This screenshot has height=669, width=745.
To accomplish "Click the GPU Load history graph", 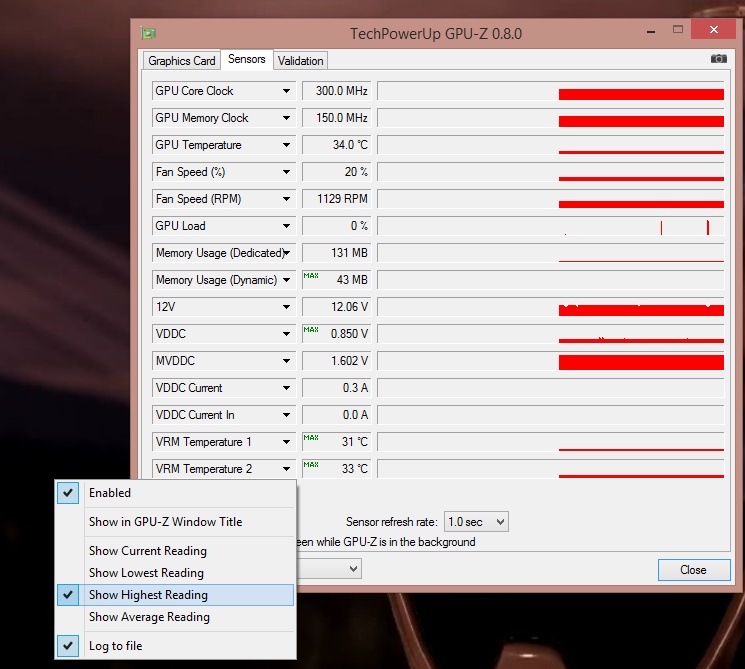I will click(551, 226).
